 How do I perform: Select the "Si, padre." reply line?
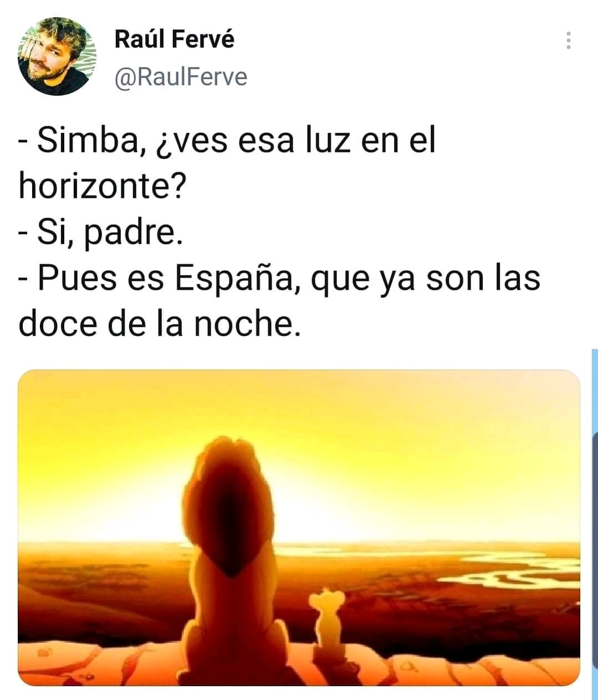click(x=100, y=232)
